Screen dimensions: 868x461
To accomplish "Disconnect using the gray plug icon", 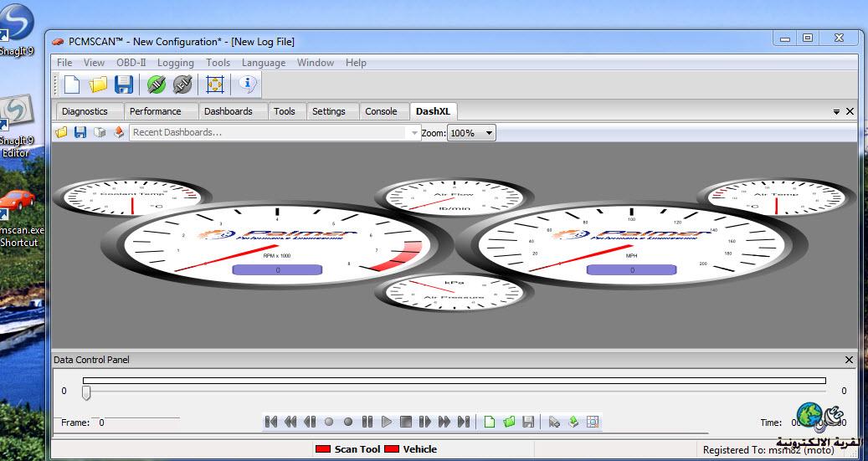I will point(182,85).
